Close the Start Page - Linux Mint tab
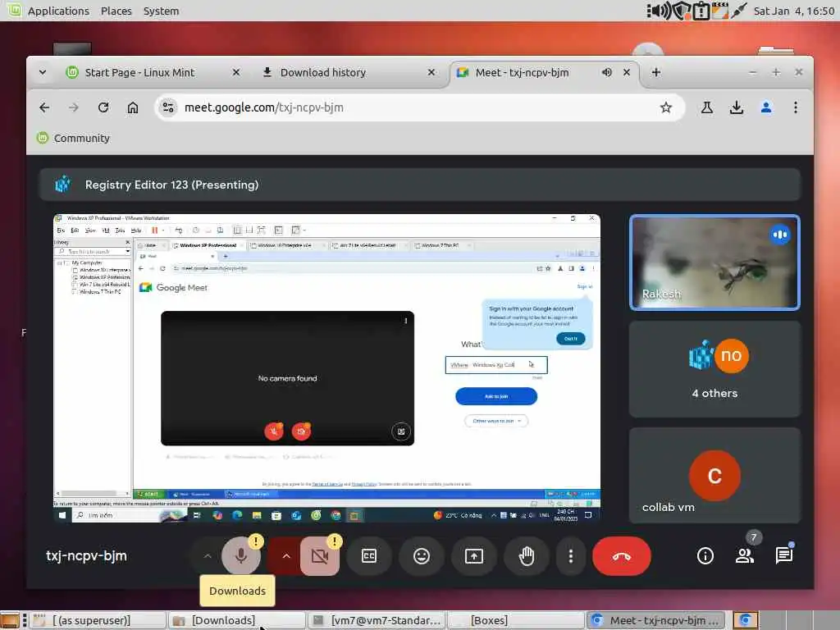The width and height of the screenshot is (840, 630). coord(235,72)
